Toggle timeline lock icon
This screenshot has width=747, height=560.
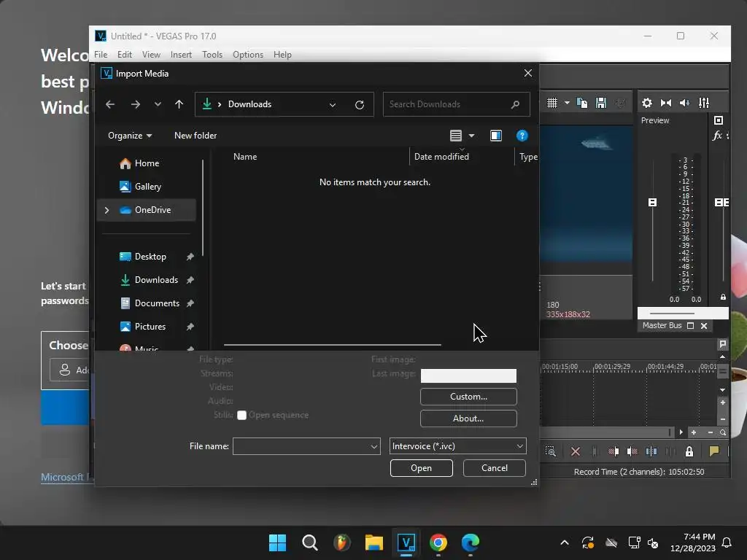click(689, 451)
